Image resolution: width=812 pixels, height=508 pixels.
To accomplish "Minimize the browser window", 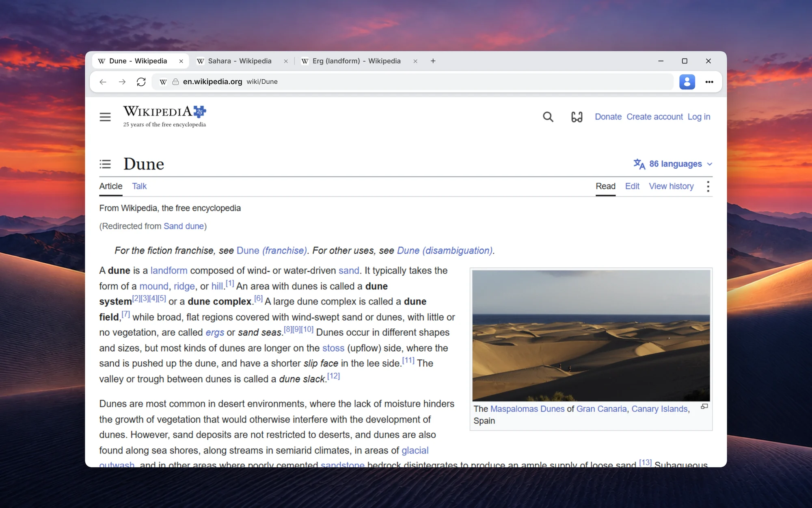I will [661, 61].
